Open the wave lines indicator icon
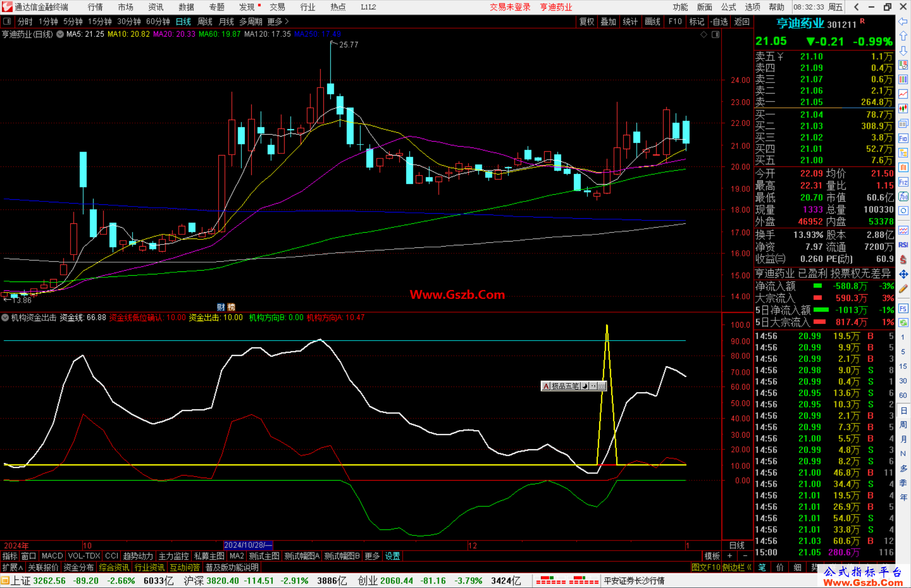 click(903, 231)
